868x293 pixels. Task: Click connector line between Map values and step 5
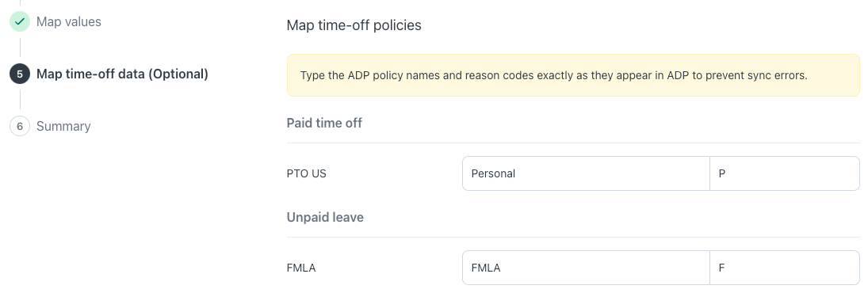tap(20, 48)
